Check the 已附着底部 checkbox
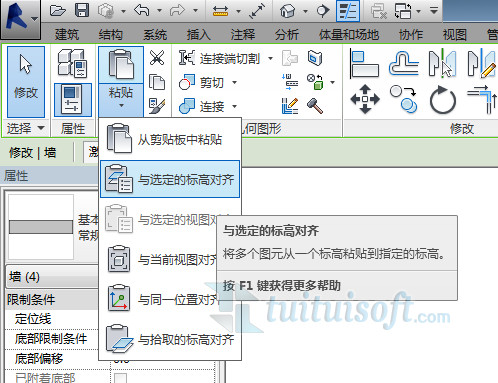 [120, 378]
